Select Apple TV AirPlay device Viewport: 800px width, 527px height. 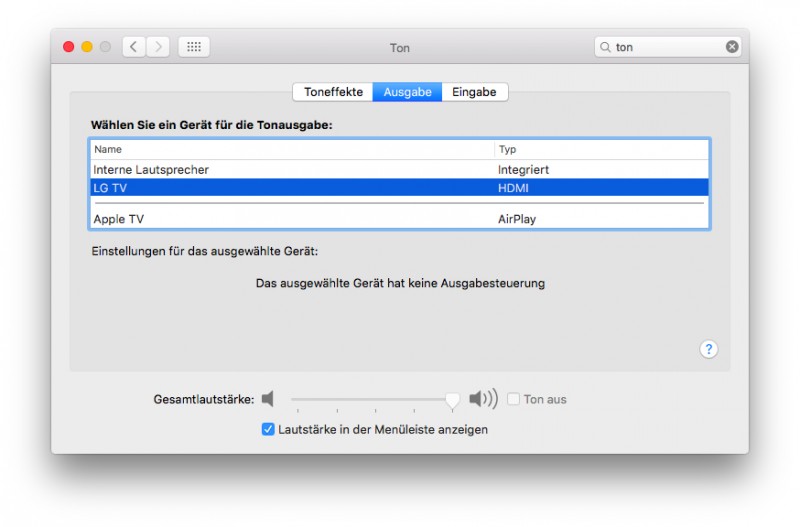click(290, 219)
